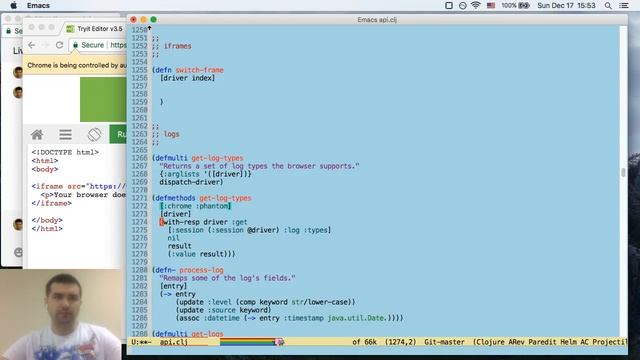The image size is (640, 360).
Task: Click Clojure major mode in mode line
Action: click(x=490, y=342)
